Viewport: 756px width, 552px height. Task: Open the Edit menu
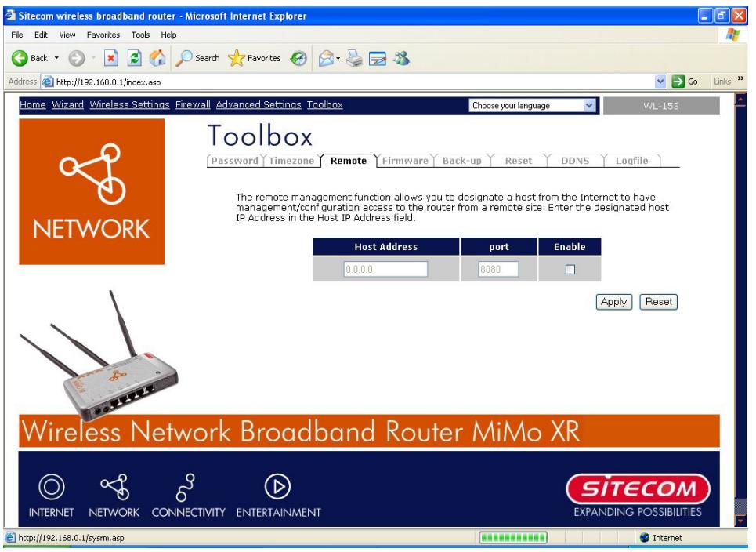pos(41,34)
